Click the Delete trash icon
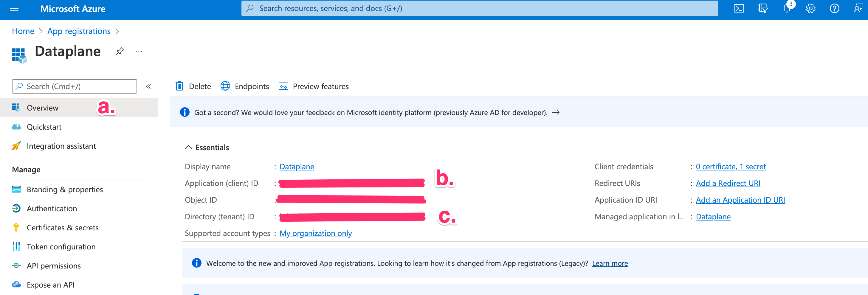868x295 pixels. (x=180, y=86)
